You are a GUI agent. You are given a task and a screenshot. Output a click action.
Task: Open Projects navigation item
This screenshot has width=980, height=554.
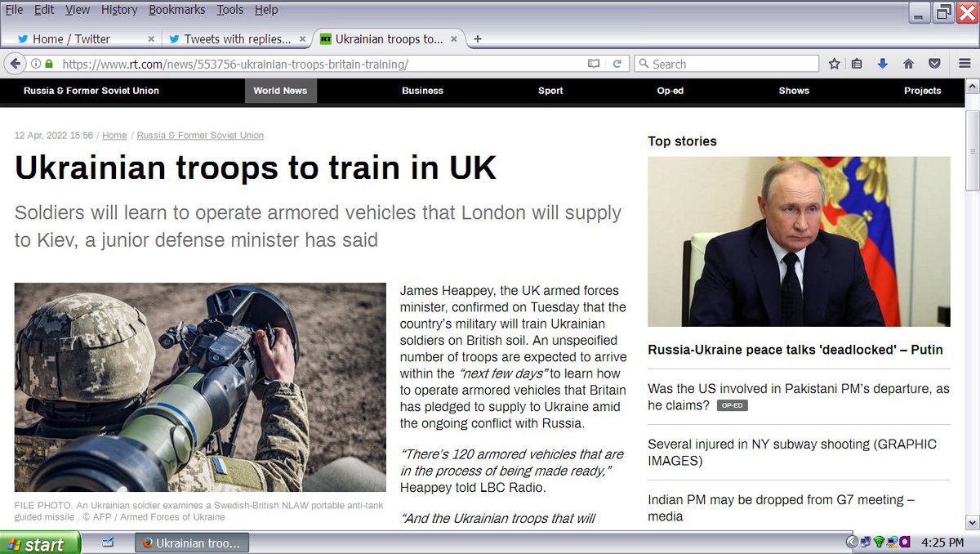(x=922, y=91)
